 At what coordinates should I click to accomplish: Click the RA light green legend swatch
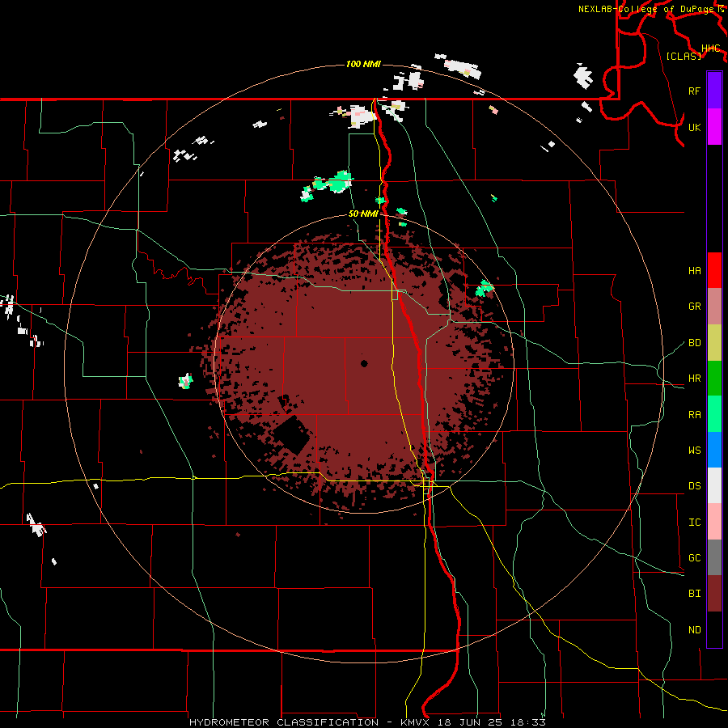pos(714,414)
